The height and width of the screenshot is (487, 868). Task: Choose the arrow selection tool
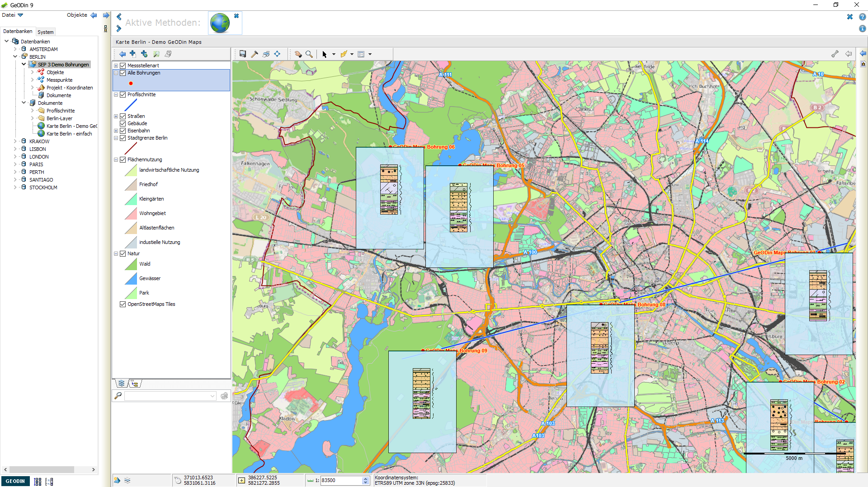[325, 54]
